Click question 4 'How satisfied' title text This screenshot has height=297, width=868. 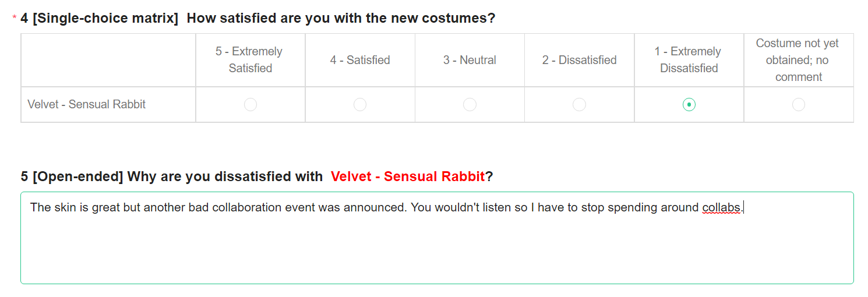[x=341, y=18]
